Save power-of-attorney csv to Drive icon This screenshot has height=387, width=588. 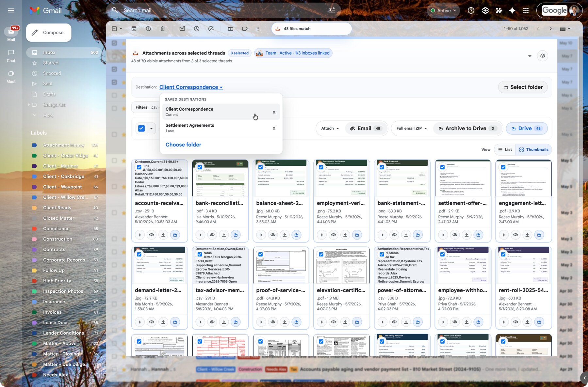[x=418, y=322]
